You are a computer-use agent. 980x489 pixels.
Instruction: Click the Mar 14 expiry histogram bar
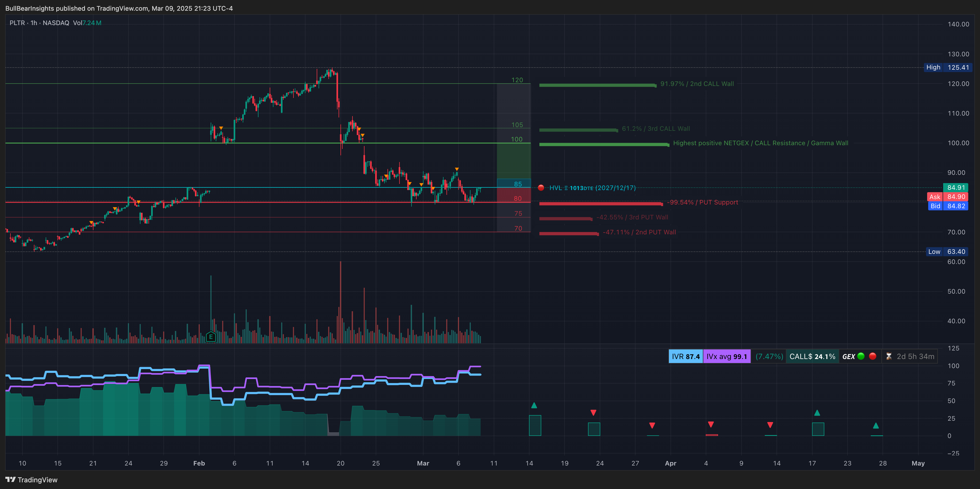click(x=535, y=425)
